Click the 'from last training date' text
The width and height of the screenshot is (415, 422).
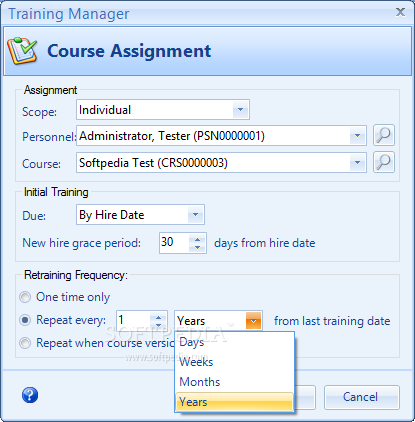[332, 321]
